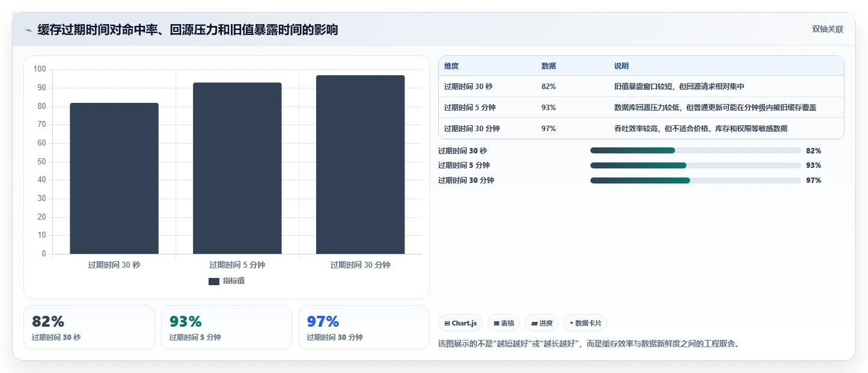Click the x-axis label 过期时间 30 秒
868x373 pixels.
pyautogui.click(x=114, y=265)
